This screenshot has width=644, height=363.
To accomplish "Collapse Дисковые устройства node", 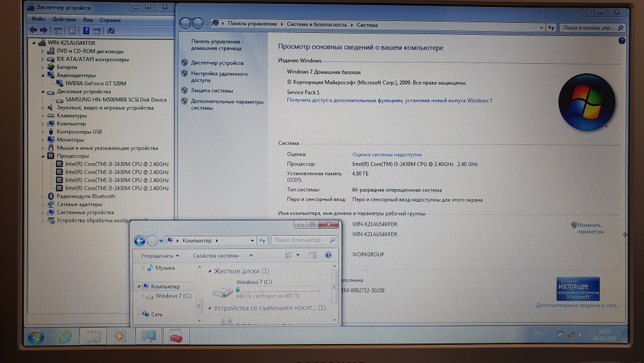I will [43, 92].
